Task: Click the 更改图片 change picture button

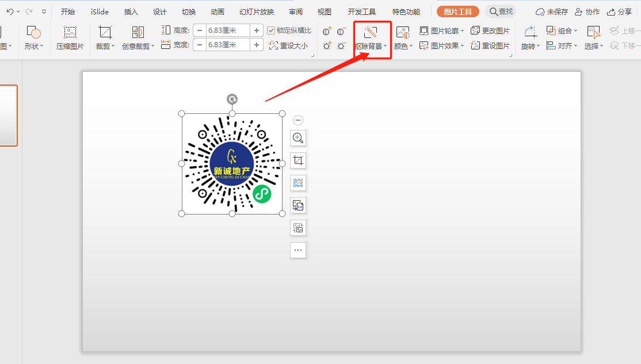Action: click(x=490, y=30)
